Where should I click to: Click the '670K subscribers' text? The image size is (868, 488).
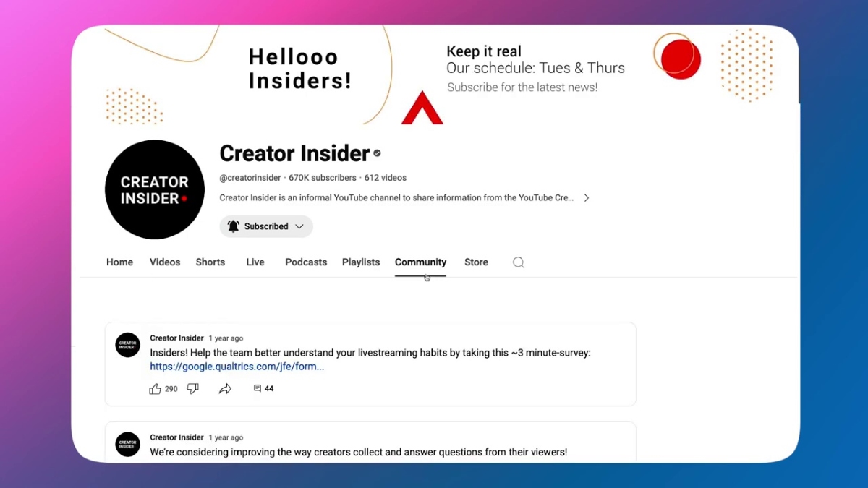tap(323, 178)
